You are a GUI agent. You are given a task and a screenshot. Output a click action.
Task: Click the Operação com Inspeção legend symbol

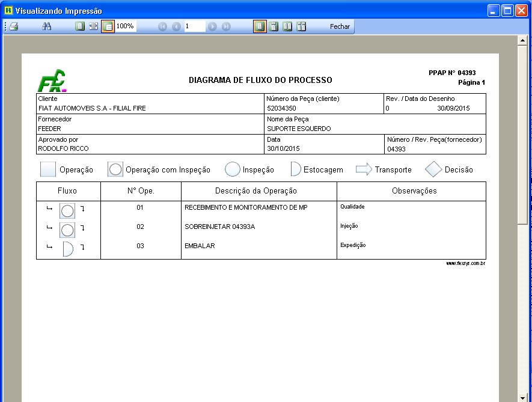[115, 169]
